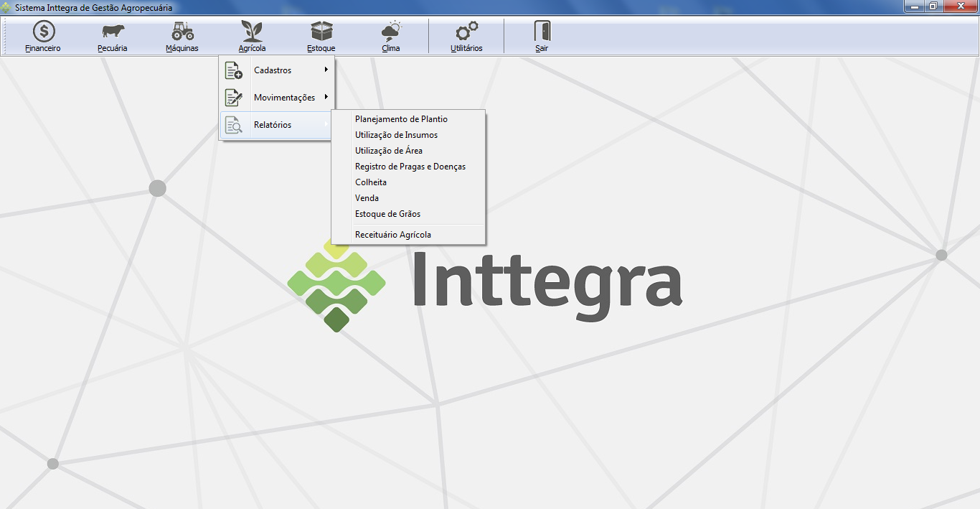Open Movimentações menu entry
980x509 pixels.
[x=277, y=98]
